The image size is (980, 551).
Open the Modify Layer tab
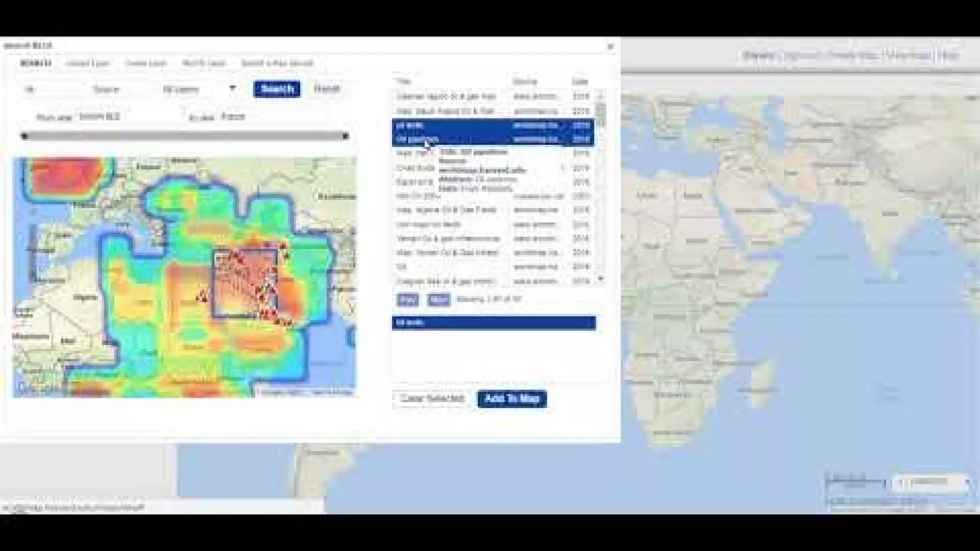[204, 63]
